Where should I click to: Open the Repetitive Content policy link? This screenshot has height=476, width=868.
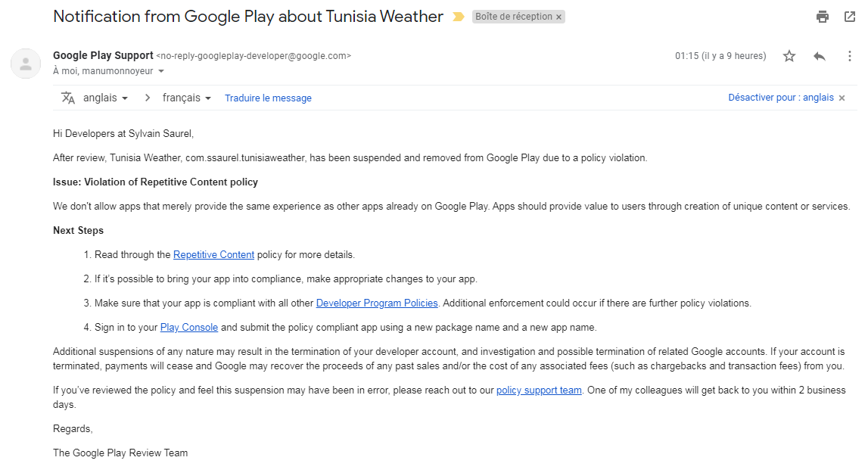click(213, 255)
